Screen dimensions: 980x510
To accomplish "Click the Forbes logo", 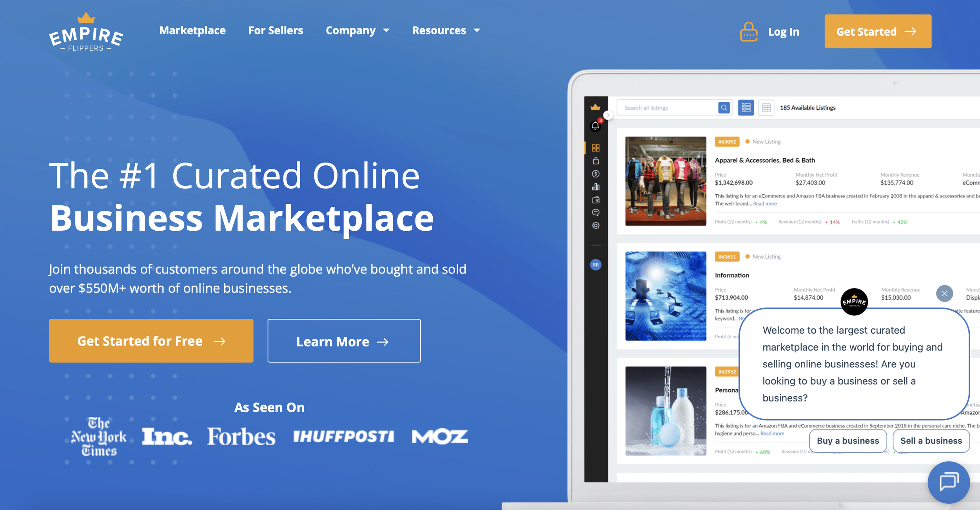I will coord(241,436).
